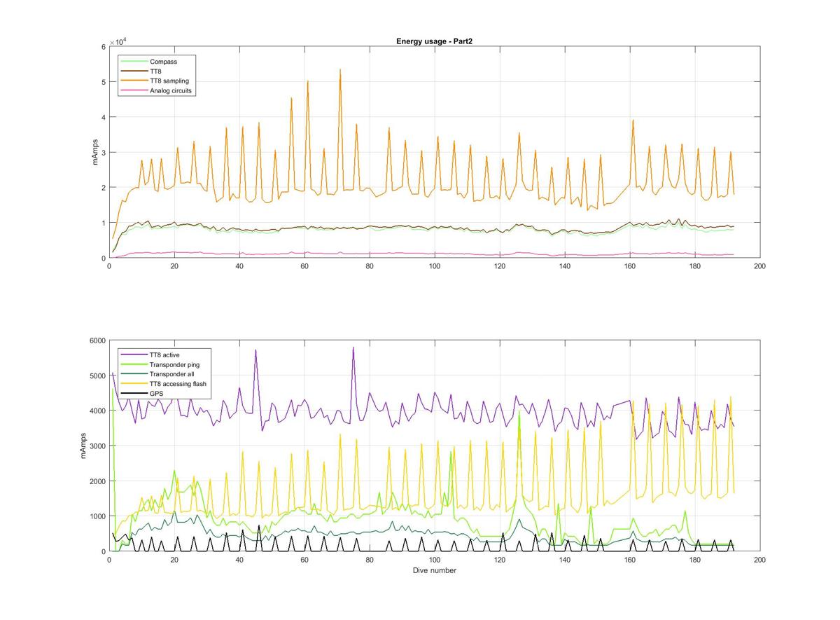Click the x-axis tick label 40 on lower plot
The image size is (840, 620).
click(239, 560)
